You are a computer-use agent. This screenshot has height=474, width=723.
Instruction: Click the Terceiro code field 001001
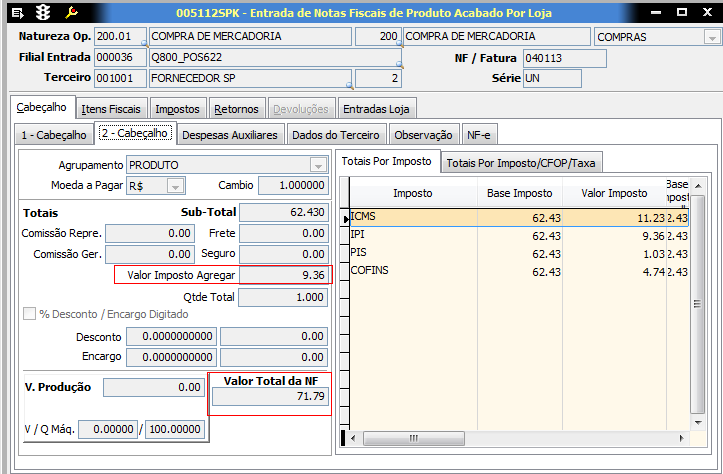click(120, 78)
